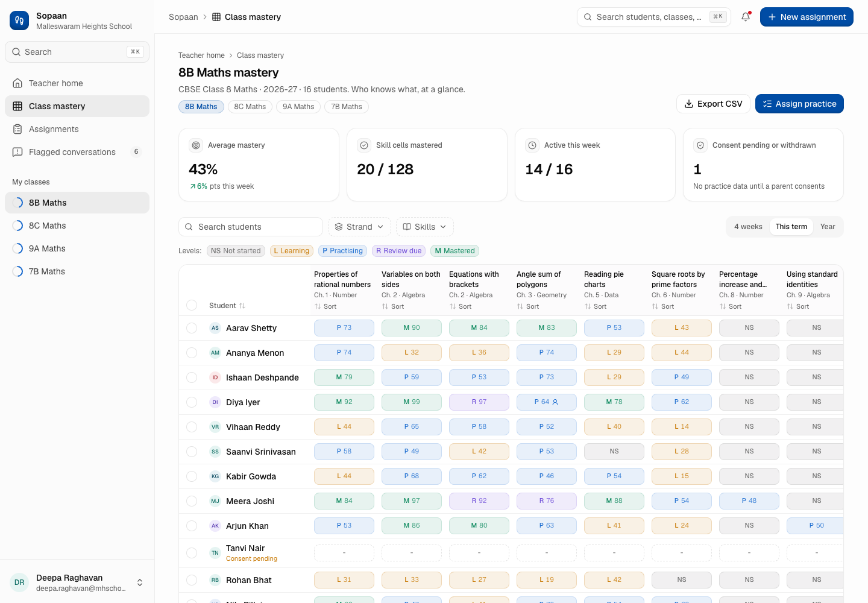
Task: Sort by Reading pie charts column
Action: pos(596,306)
